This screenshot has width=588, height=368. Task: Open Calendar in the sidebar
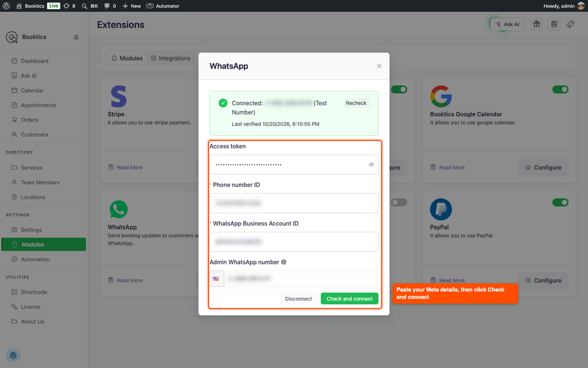point(32,90)
